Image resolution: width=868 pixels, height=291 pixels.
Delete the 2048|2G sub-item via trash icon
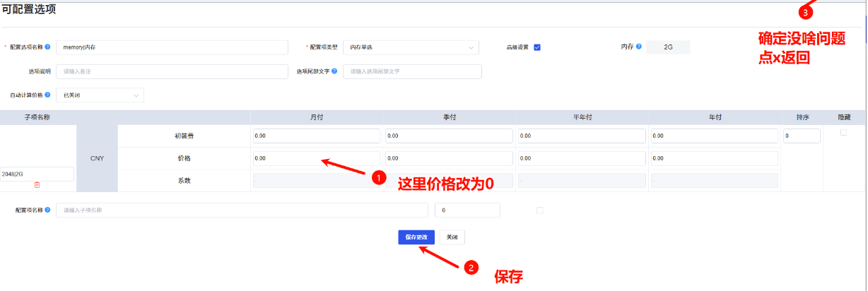37,184
